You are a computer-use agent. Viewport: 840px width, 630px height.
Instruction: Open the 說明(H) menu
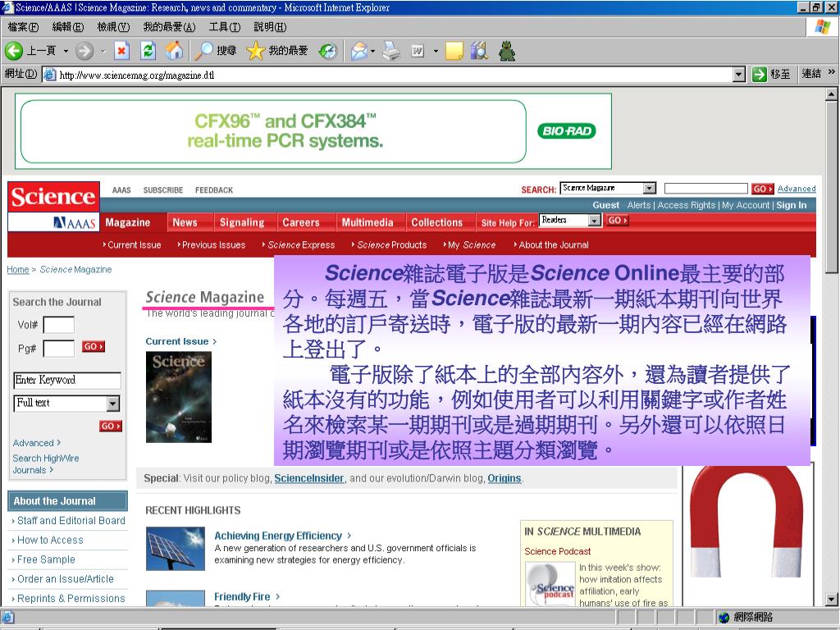[270, 27]
